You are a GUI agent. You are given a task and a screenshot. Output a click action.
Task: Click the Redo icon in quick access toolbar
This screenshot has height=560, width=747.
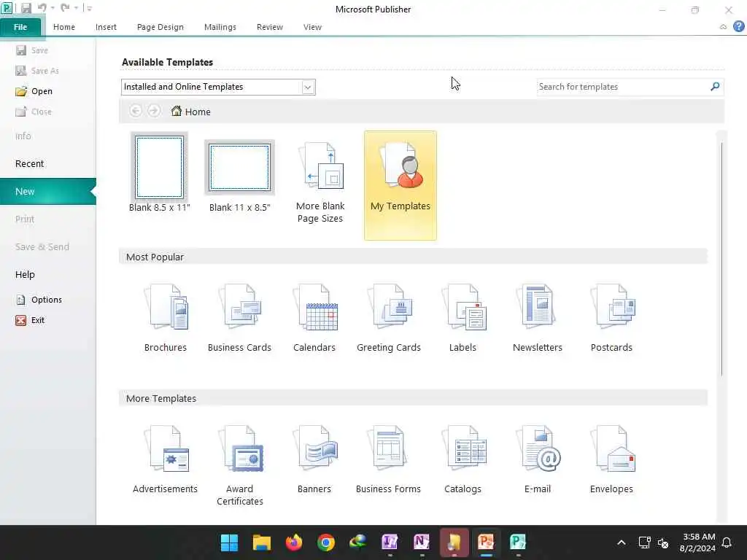point(65,8)
